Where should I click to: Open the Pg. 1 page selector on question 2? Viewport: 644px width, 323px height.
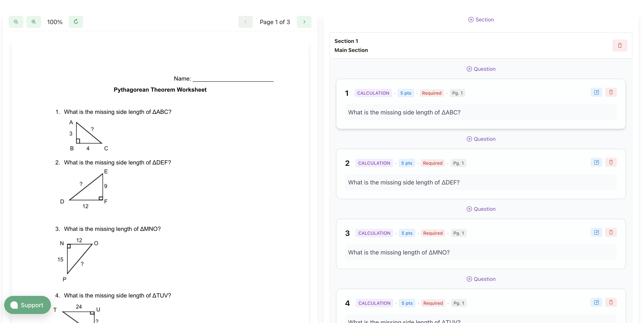point(458,163)
